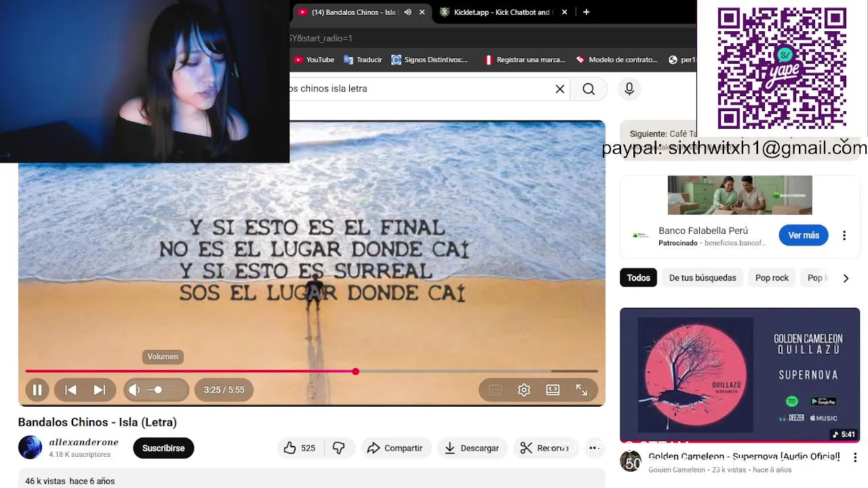
Task: Open the Banco Falabella ad image
Action: click(740, 195)
